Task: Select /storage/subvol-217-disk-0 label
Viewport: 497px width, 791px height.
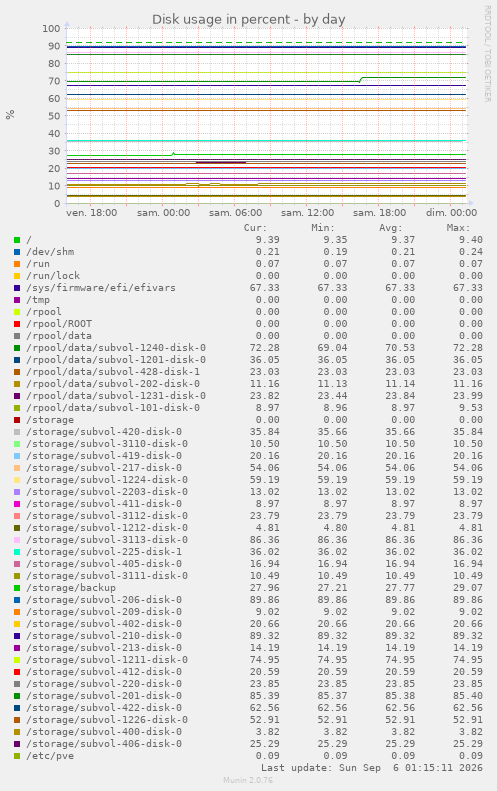Action: point(104,468)
